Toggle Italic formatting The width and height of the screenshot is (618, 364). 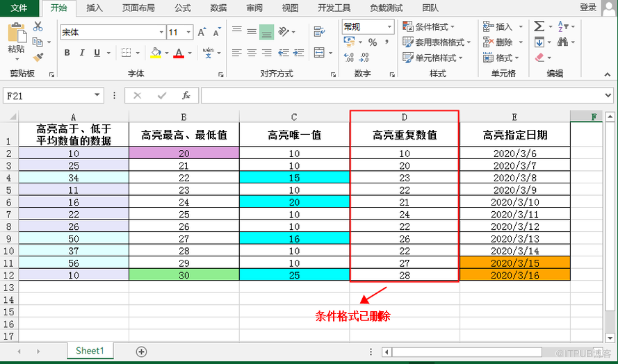coord(82,52)
